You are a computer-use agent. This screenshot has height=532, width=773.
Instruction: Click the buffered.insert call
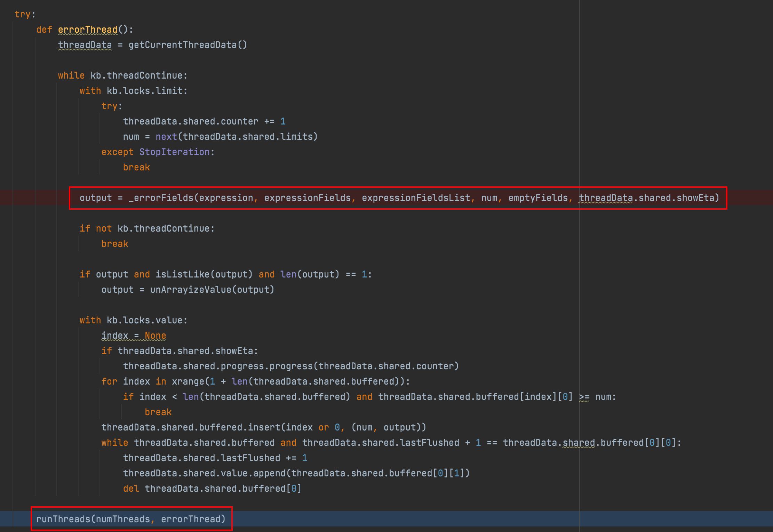[x=264, y=427]
